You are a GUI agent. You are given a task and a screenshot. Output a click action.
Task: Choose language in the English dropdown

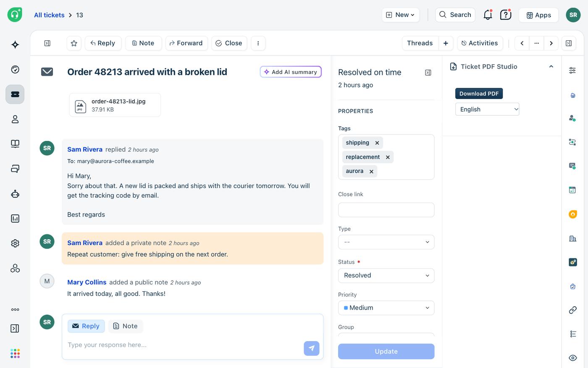[487, 109]
